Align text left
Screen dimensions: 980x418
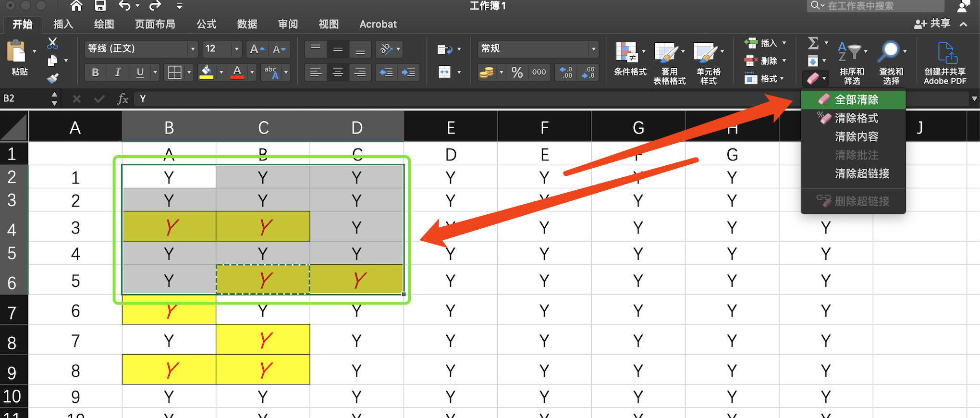(316, 73)
